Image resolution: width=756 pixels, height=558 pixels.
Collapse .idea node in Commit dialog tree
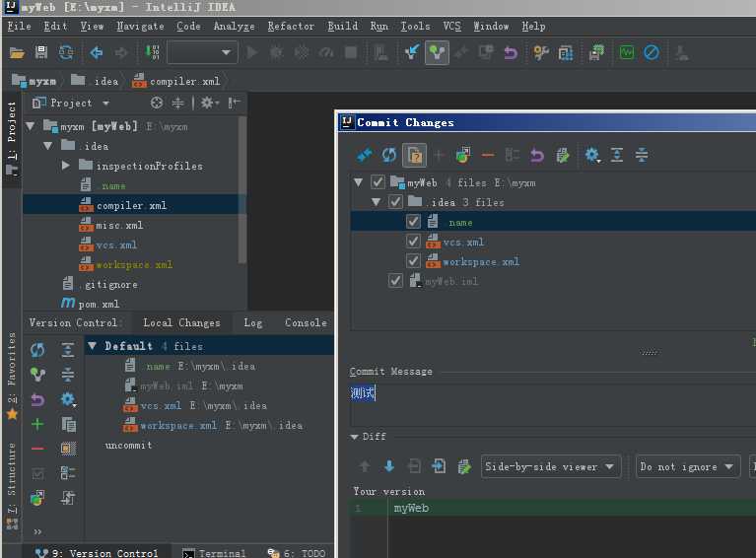click(377, 202)
